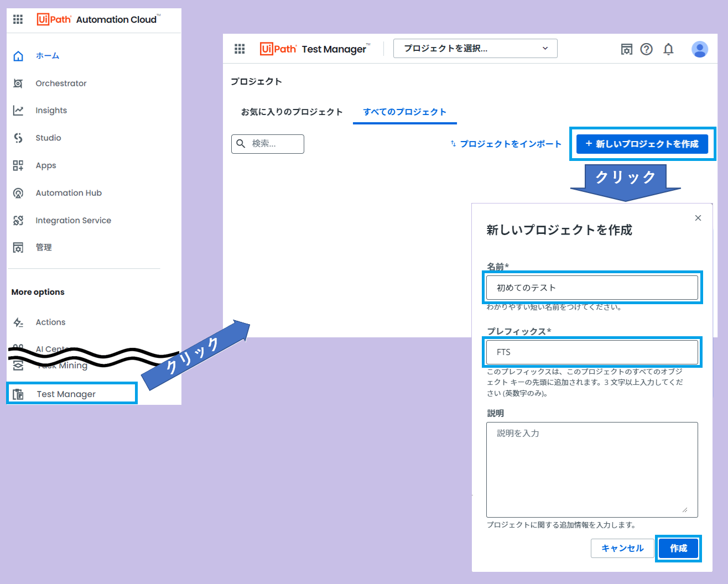This screenshot has width=728, height=584.
Task: Click the 作成 button
Action: [x=678, y=549]
